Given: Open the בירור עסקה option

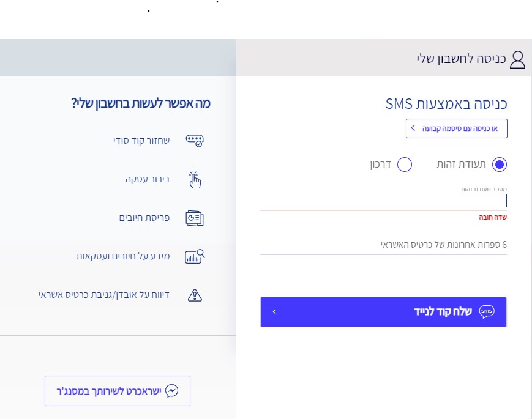Looking at the screenshot, I should click(x=148, y=179).
